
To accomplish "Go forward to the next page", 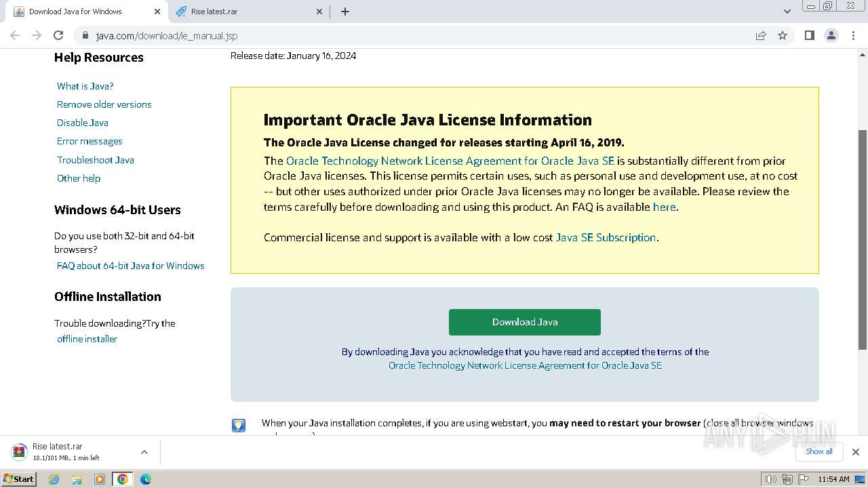I will point(37,35).
